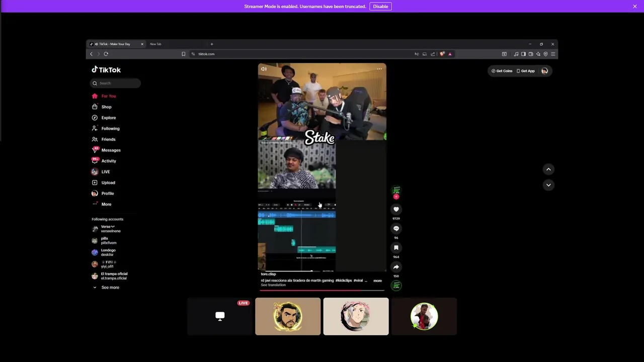This screenshot has width=644, height=362.
Task: Expand See more following accounts
Action: click(x=106, y=287)
